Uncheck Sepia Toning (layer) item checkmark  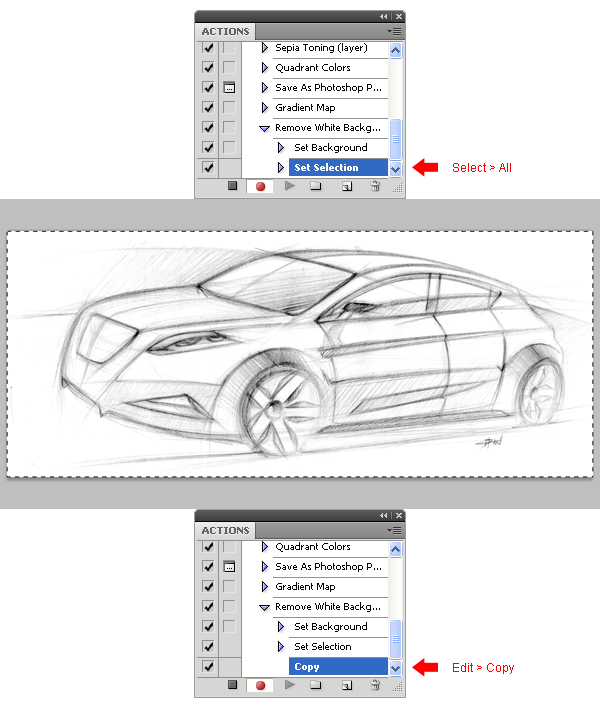click(208, 47)
